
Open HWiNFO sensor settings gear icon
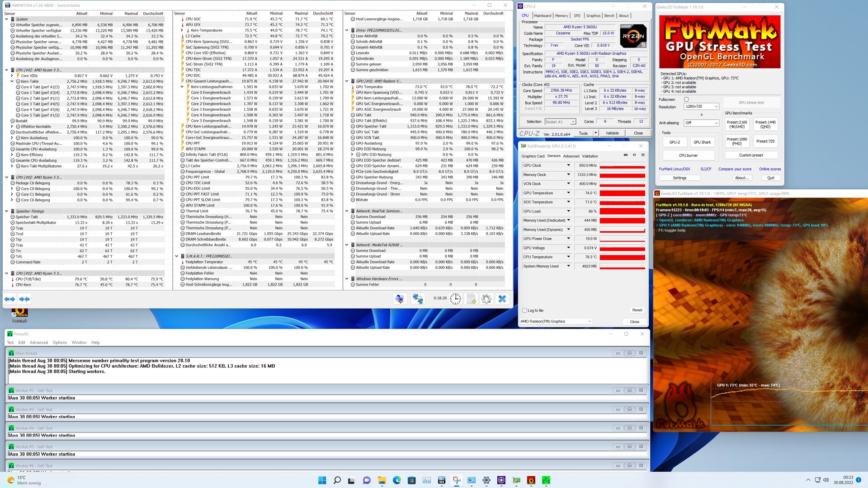coord(486,299)
